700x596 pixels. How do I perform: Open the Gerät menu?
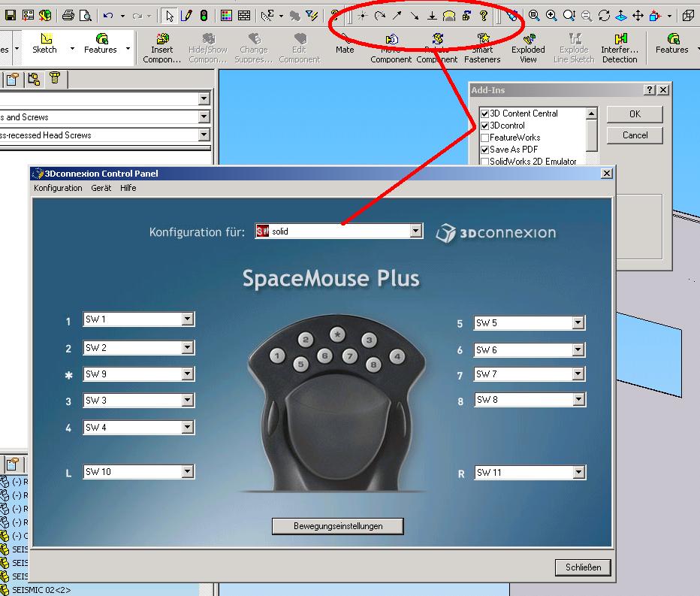(101, 188)
